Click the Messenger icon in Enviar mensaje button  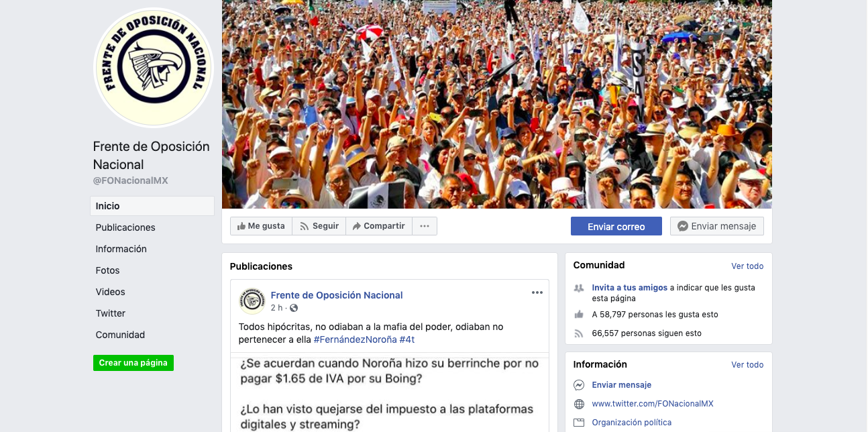pyautogui.click(x=683, y=226)
